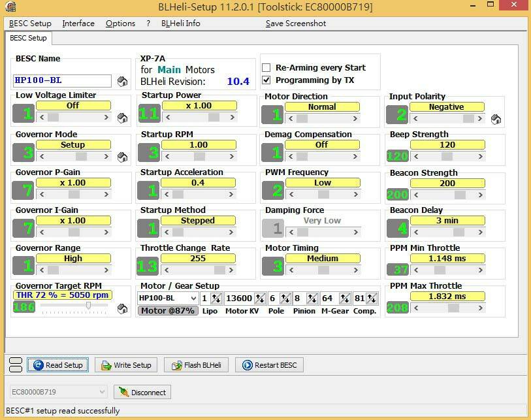Viewport: 531px width, 420px height.
Task: Click the Beacon Strength scrollbar thumb
Action: (460, 195)
